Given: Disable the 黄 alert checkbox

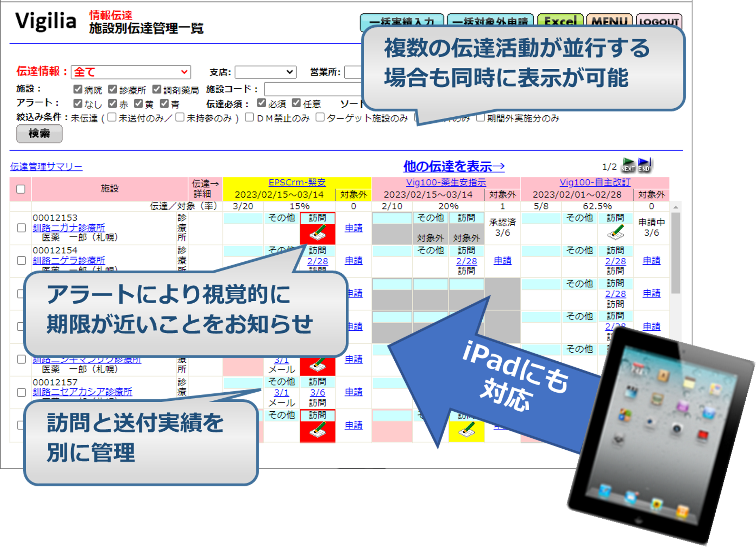Looking at the screenshot, I should click(x=139, y=104).
